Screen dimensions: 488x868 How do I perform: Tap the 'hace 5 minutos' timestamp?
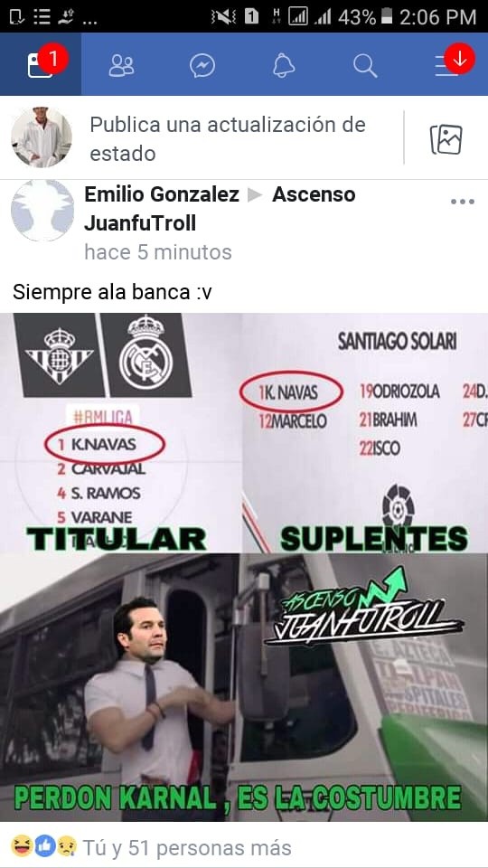click(x=157, y=252)
